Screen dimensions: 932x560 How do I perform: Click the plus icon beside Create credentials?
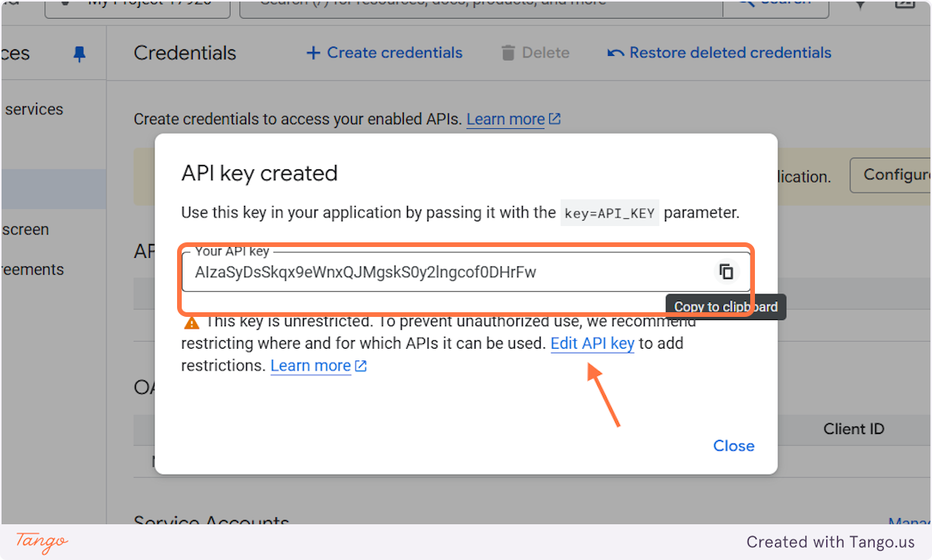313,52
